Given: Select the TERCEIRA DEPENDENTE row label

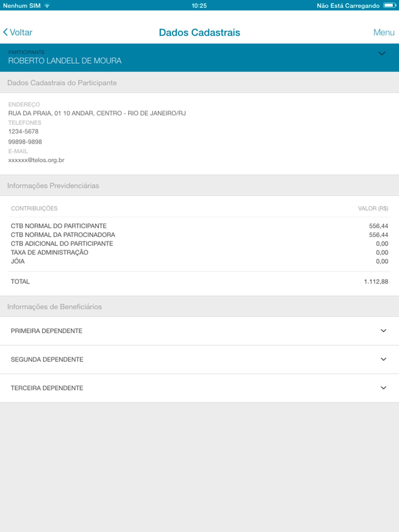Looking at the screenshot, I should pos(47,388).
